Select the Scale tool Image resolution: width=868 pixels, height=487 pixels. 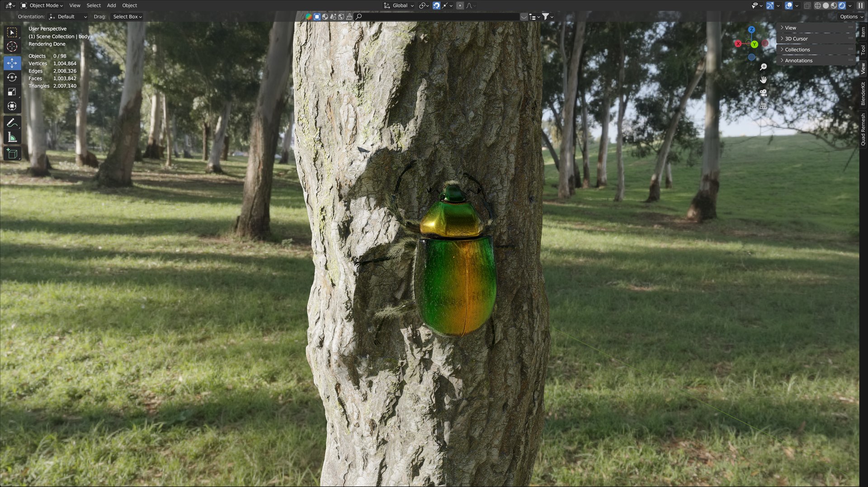pyautogui.click(x=12, y=92)
